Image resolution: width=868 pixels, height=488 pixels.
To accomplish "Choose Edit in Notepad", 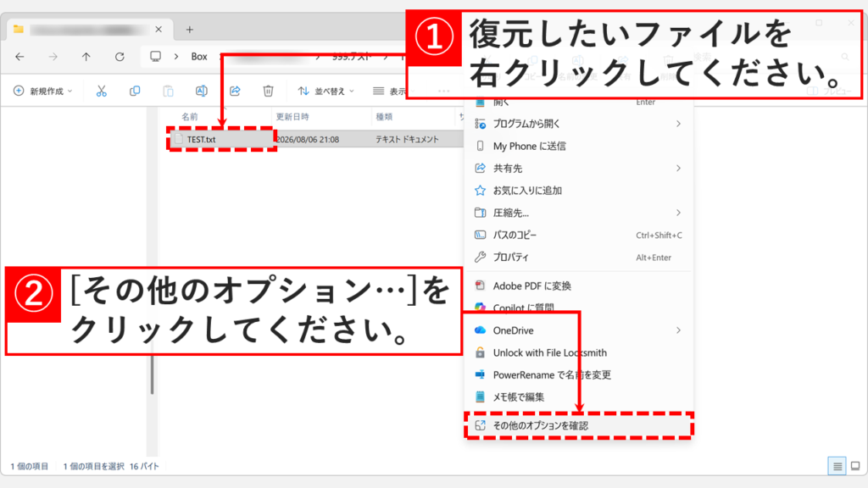I will click(x=578, y=396).
